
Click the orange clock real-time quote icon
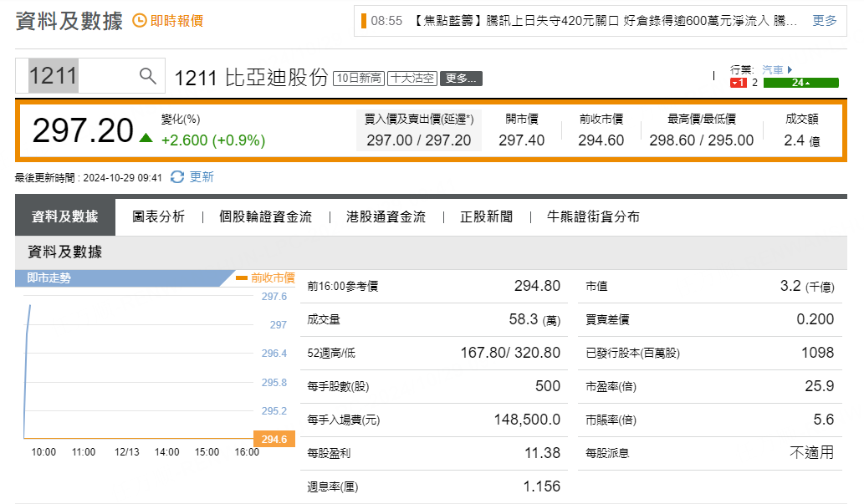140,21
